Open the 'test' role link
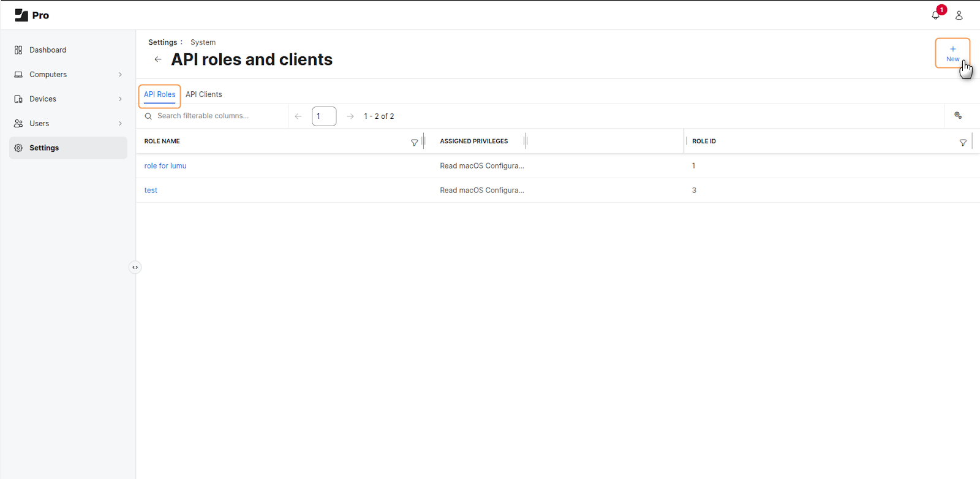The image size is (980, 479). (151, 190)
